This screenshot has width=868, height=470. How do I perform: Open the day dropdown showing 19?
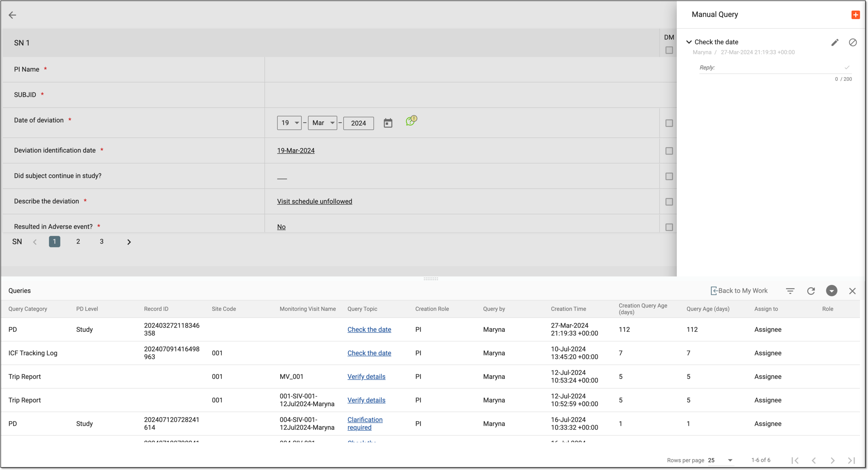(289, 123)
